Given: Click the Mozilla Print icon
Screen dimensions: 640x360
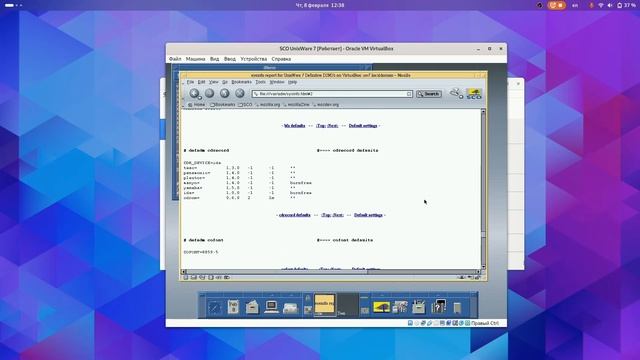Looking at the screenshot, I should (x=455, y=93).
